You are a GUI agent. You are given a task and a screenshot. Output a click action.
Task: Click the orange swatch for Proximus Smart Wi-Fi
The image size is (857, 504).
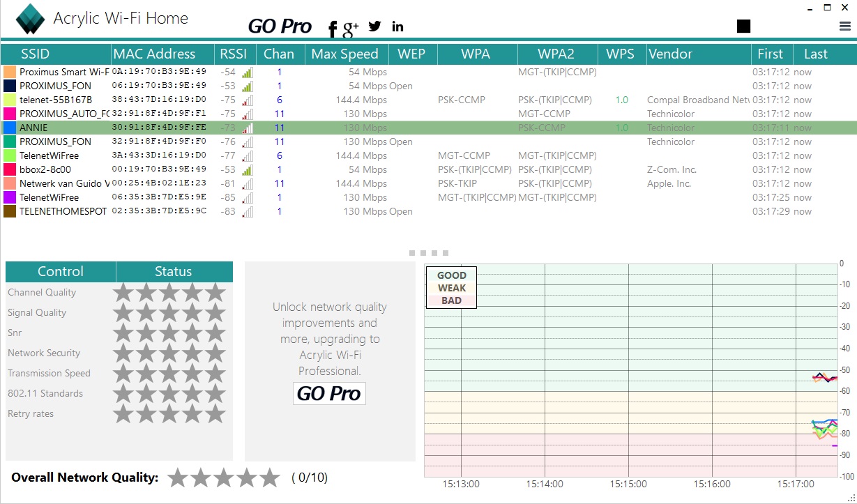[x=10, y=72]
